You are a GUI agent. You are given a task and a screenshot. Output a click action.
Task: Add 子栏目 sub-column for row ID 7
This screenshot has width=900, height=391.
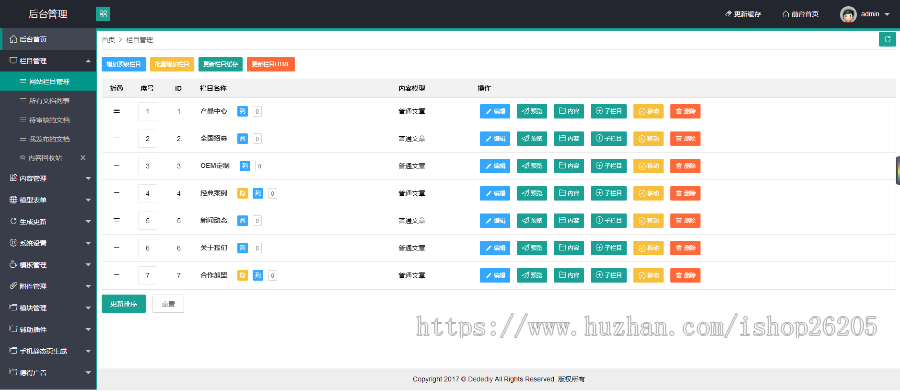(x=608, y=275)
